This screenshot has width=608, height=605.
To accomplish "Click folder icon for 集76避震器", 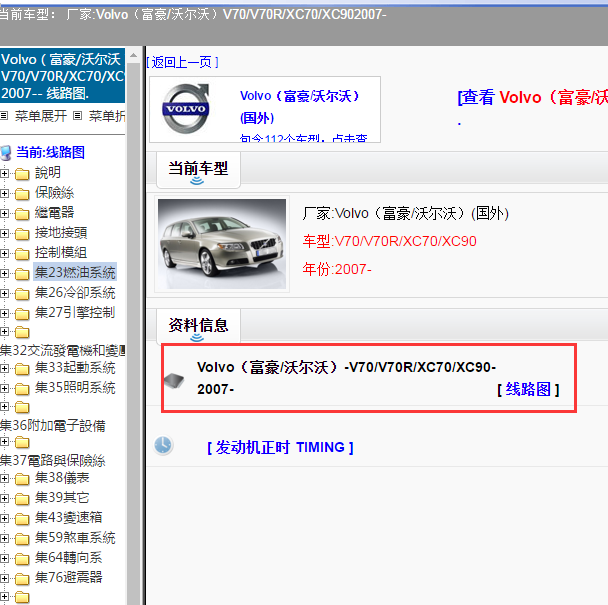I will click(x=22, y=579).
